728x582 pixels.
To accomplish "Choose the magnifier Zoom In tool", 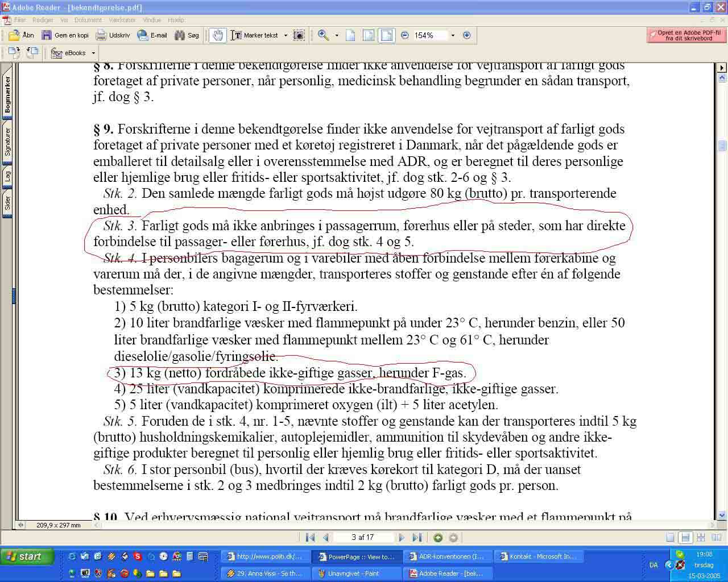I will [323, 35].
